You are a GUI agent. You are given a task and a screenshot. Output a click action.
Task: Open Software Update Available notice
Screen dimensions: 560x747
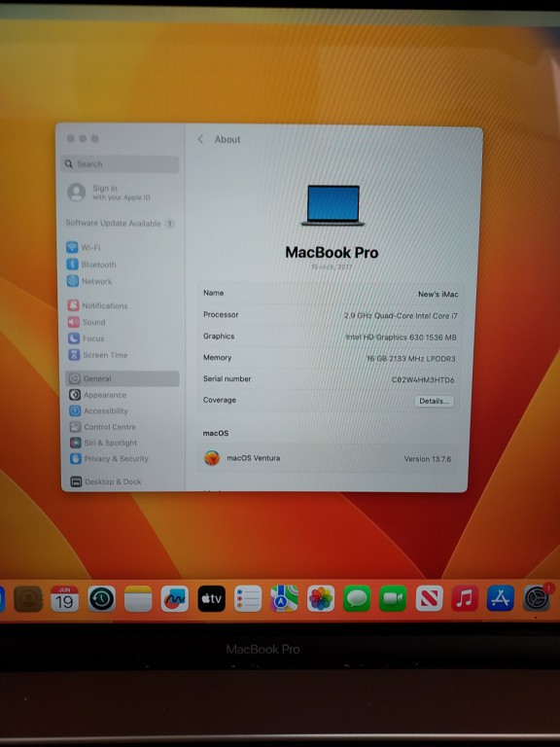coord(120,223)
